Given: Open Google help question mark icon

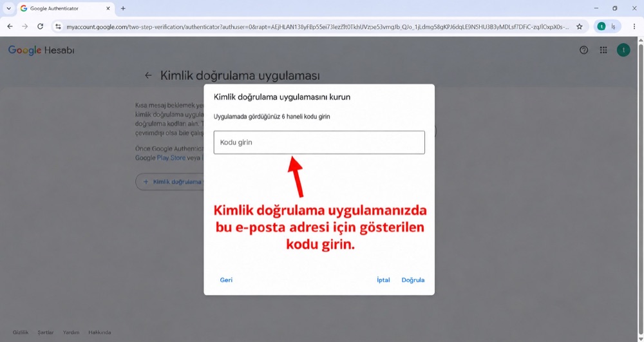Looking at the screenshot, I should coord(583,50).
